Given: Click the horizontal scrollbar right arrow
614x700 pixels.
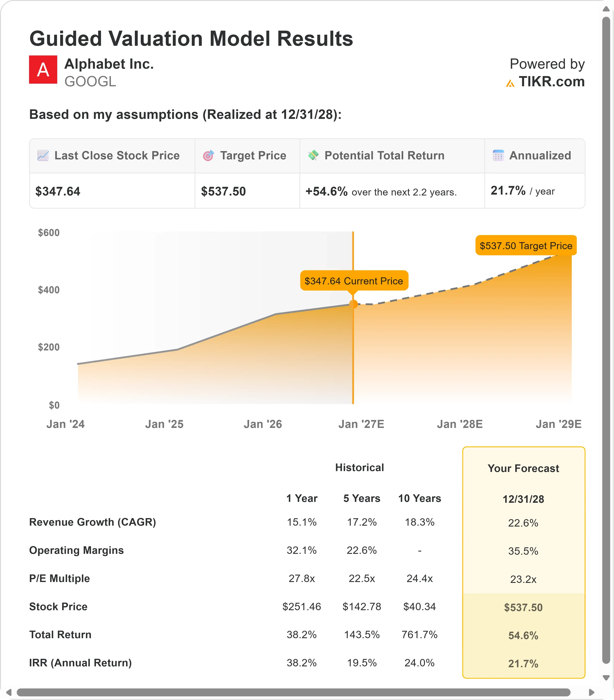Looking at the screenshot, I should (591, 692).
